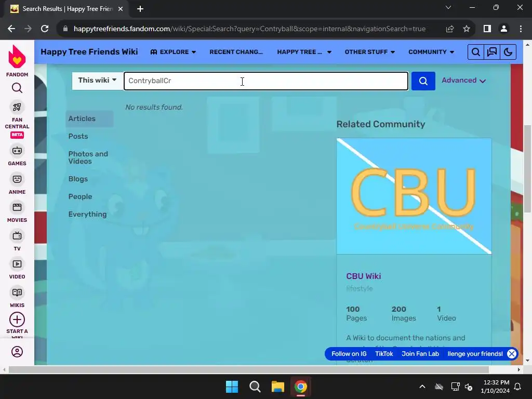Reload the page
Screen dimensions: 532x399
pyautogui.click(x=45, y=29)
